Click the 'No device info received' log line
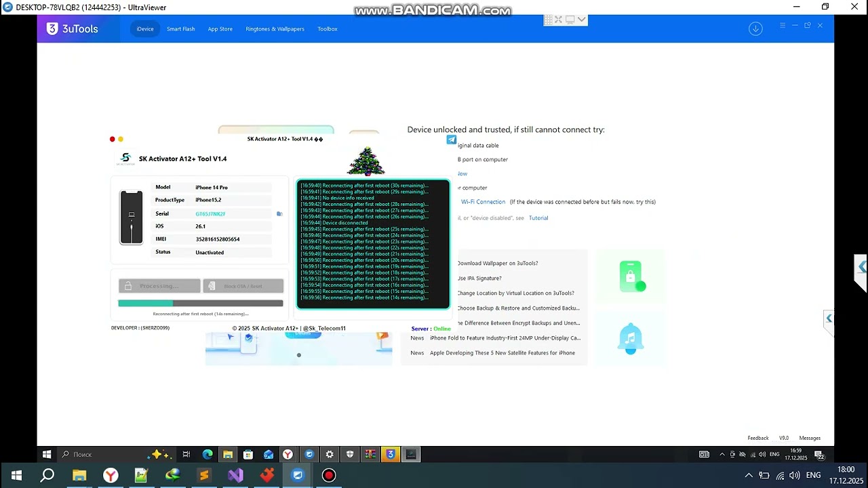The width and height of the screenshot is (868, 488). (337, 198)
